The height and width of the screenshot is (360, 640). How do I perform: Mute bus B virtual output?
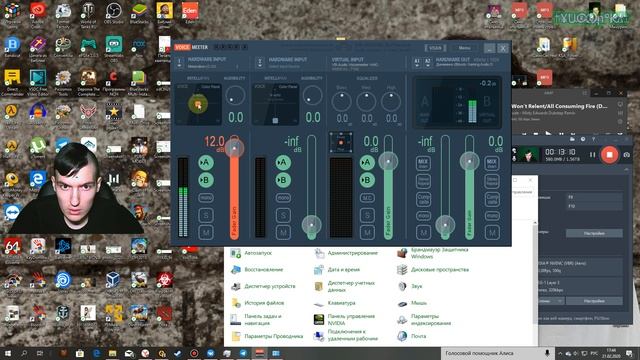tap(492, 232)
